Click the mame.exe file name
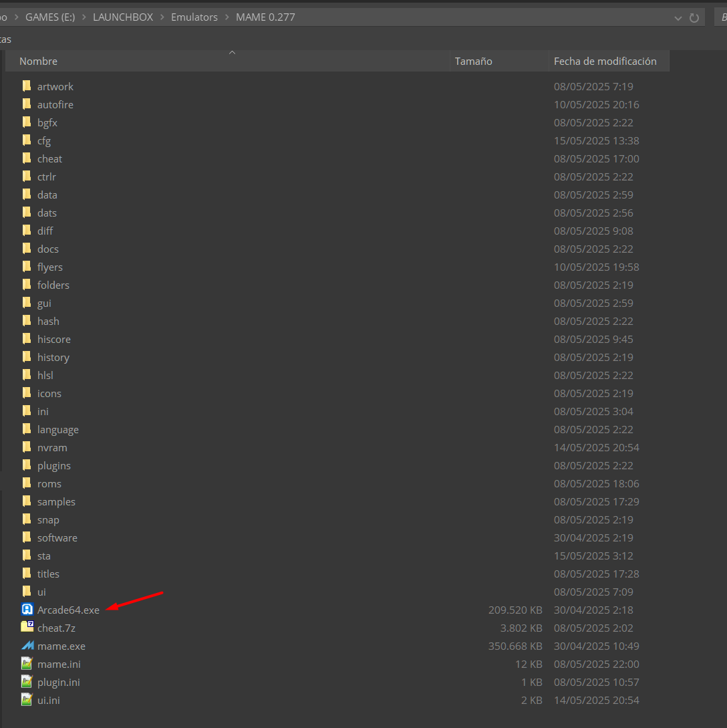727x728 pixels. tap(61, 646)
